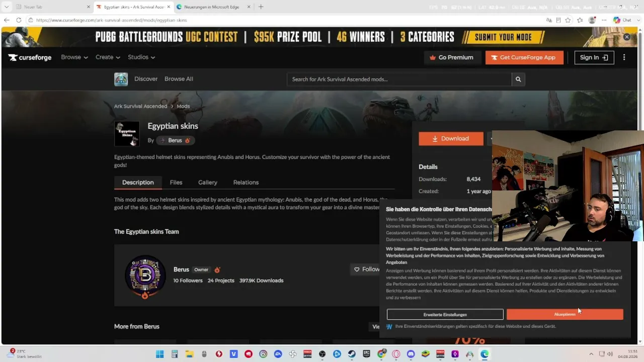
Task: Open the Ark Survival Ascended game icon
Action: (x=121, y=79)
